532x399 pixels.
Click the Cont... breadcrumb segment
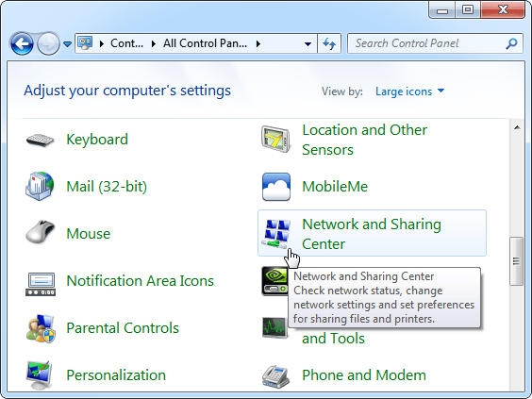coord(127,43)
